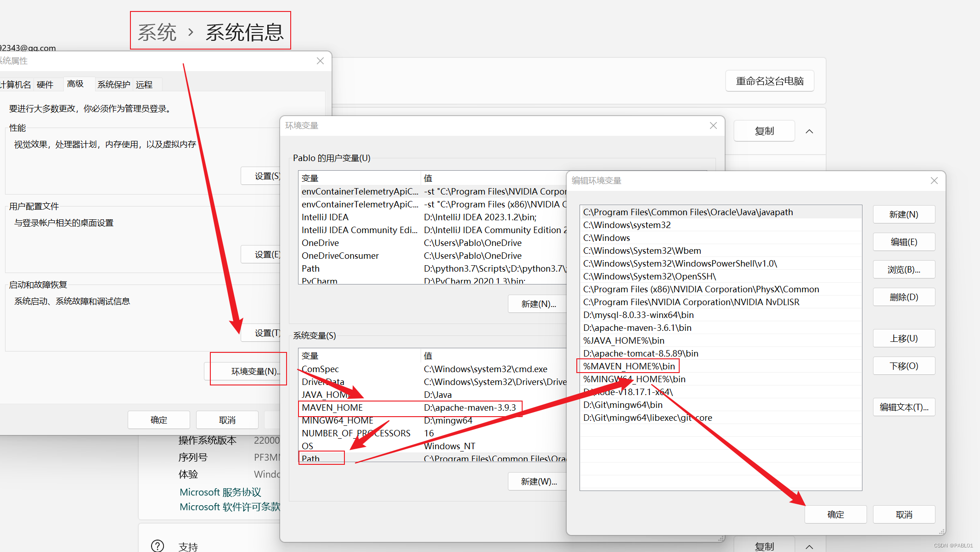Click the 浏览(B)... button
Viewport: 980px width, 552px height.
tap(903, 269)
